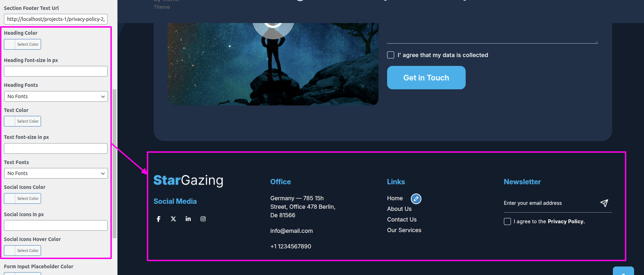Click the scroll-to-top arrow button
644x275 pixels.
(623, 271)
